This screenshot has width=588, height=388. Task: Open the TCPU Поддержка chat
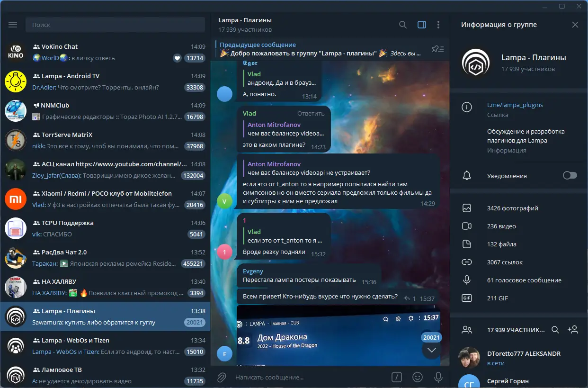point(105,228)
